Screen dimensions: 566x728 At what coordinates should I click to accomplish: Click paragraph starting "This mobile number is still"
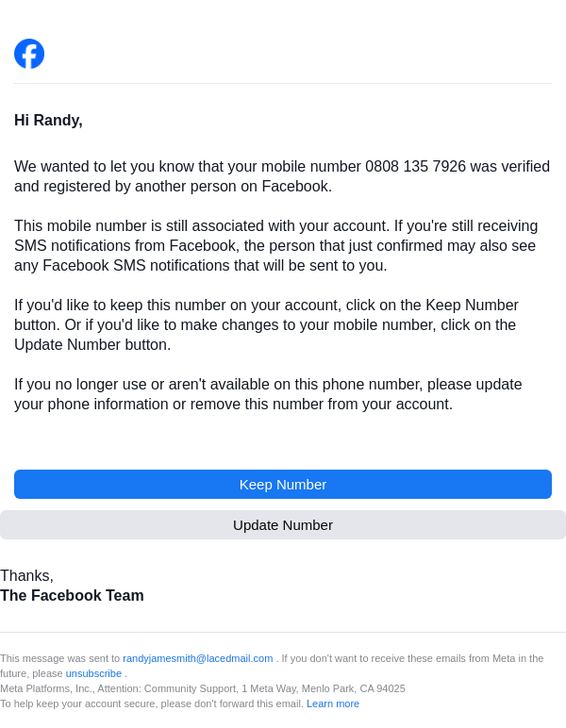275,246
